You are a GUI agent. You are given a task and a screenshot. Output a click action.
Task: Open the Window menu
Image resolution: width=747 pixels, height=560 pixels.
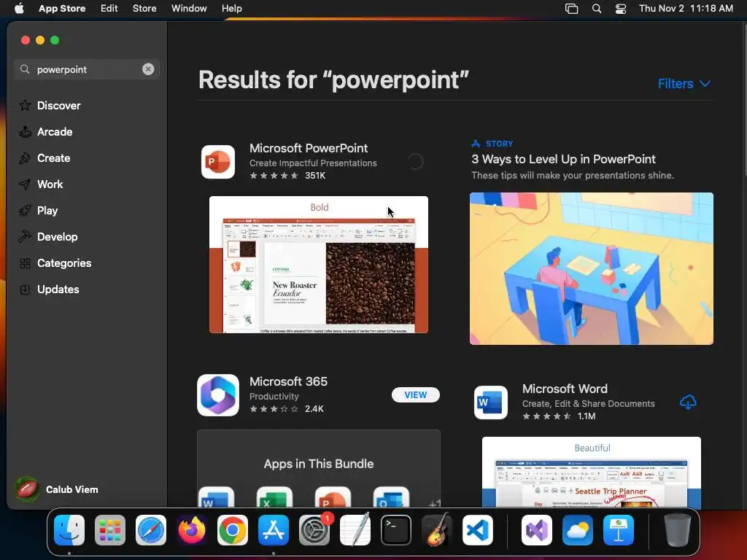[x=189, y=8]
